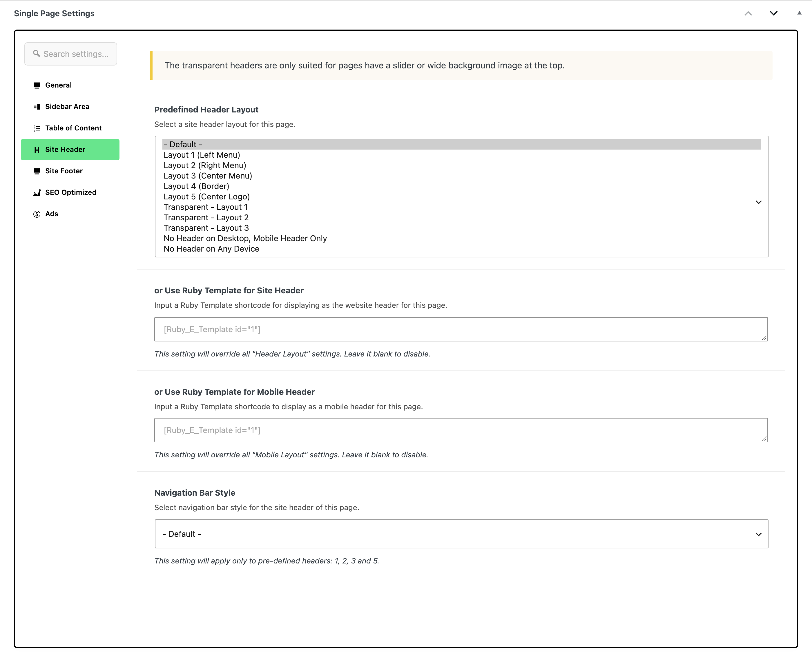812x662 pixels.
Task: Go to the Site Footer tab
Action: tap(70, 171)
